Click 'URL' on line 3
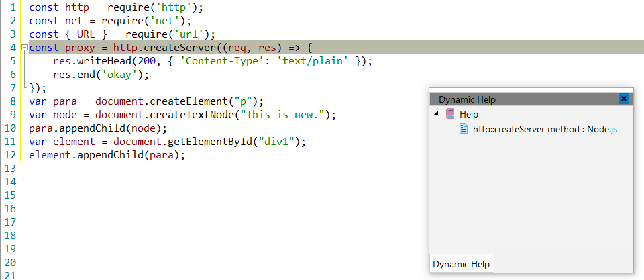644x280 pixels. click(x=87, y=34)
